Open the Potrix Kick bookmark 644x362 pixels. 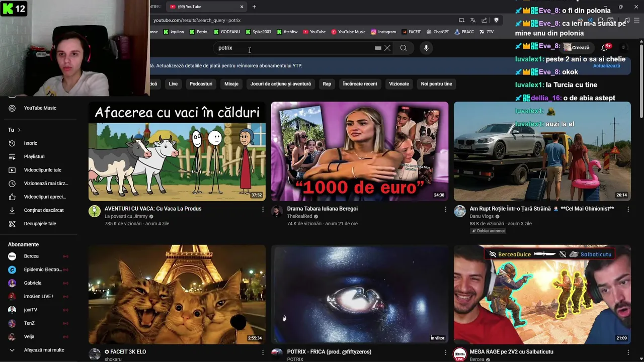199,32
